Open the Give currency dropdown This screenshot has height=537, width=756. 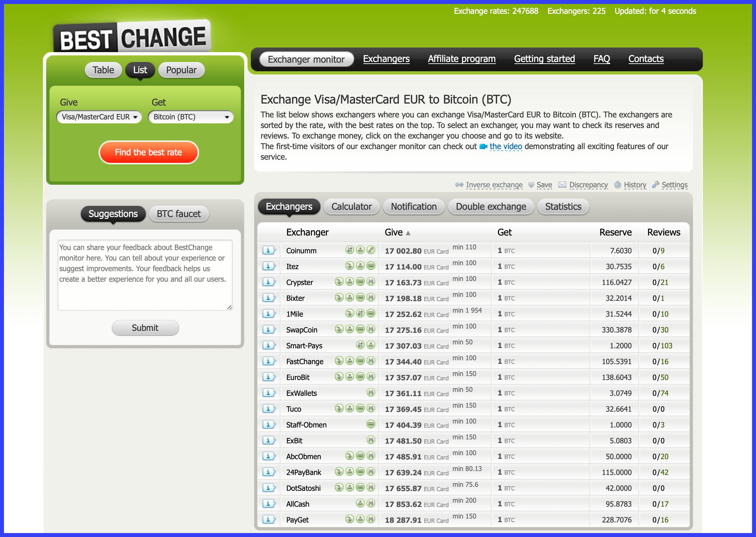[99, 117]
